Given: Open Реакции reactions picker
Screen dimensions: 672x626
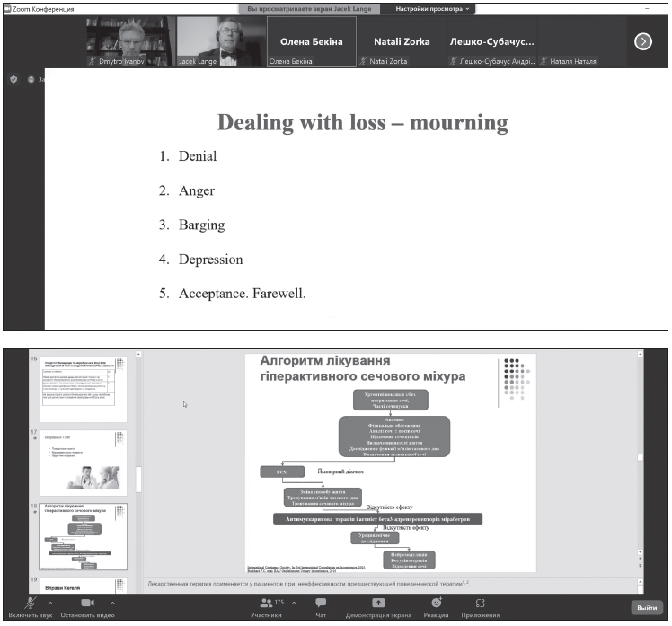Looking at the screenshot, I should coord(437,603).
